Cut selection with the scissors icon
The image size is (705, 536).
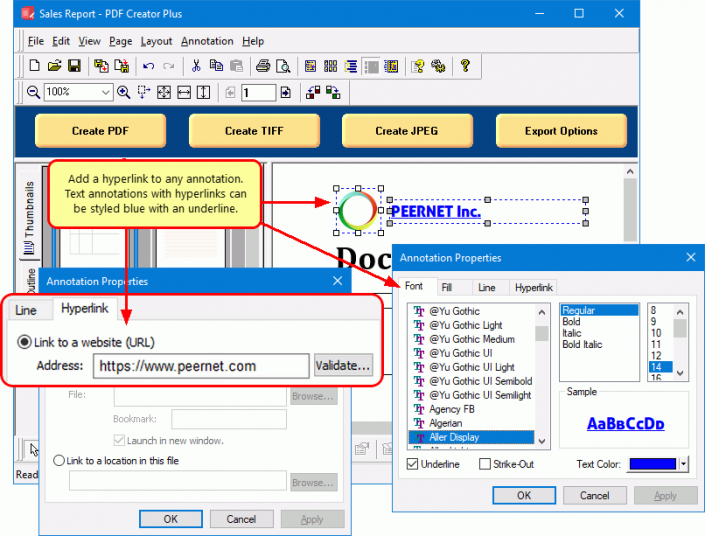(196, 66)
